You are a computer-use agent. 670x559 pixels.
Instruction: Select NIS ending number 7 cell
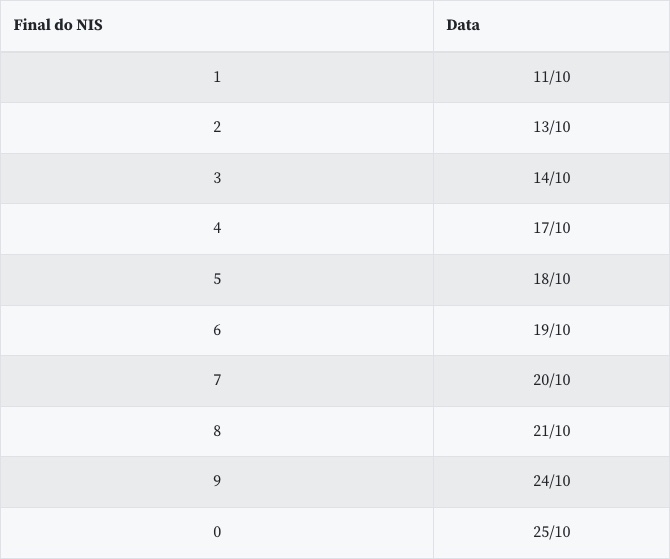[x=217, y=380]
